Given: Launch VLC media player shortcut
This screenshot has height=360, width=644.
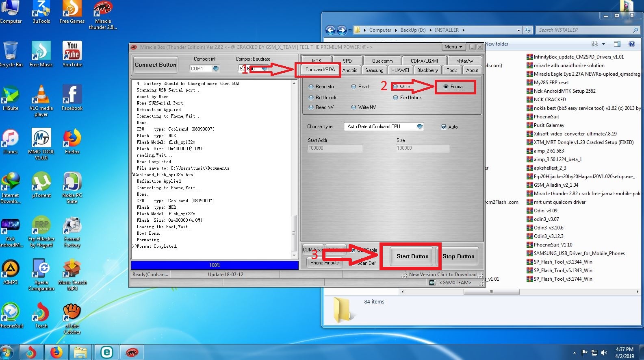Looking at the screenshot, I should pyautogui.click(x=41, y=101).
